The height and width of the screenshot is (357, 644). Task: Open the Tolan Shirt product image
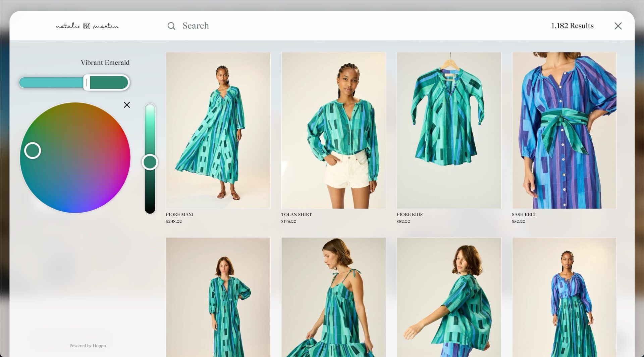[x=333, y=130]
